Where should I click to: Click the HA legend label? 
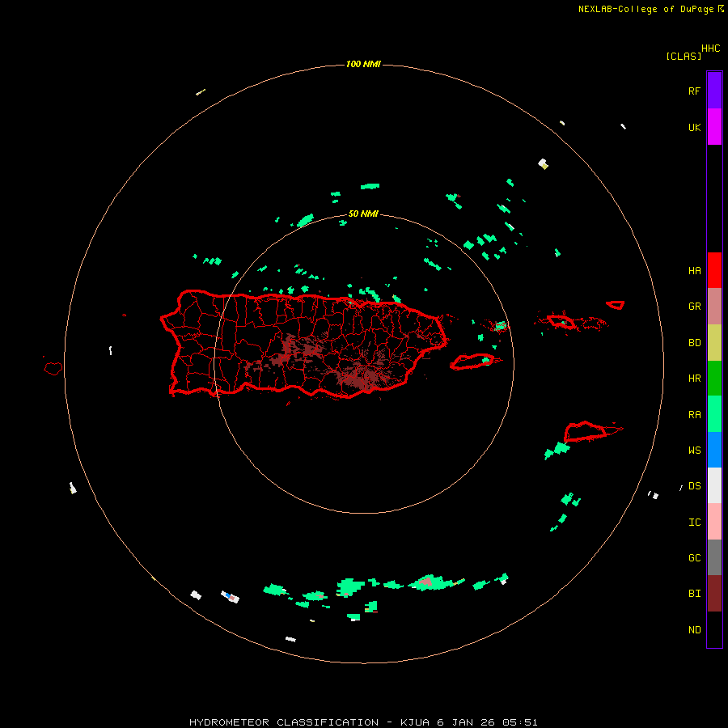(x=694, y=271)
